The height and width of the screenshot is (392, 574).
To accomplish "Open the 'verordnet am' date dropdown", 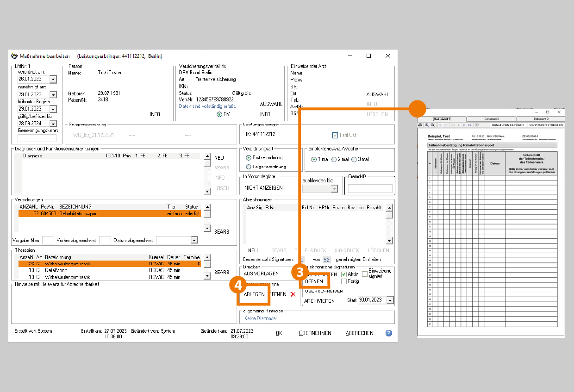I will point(52,80).
